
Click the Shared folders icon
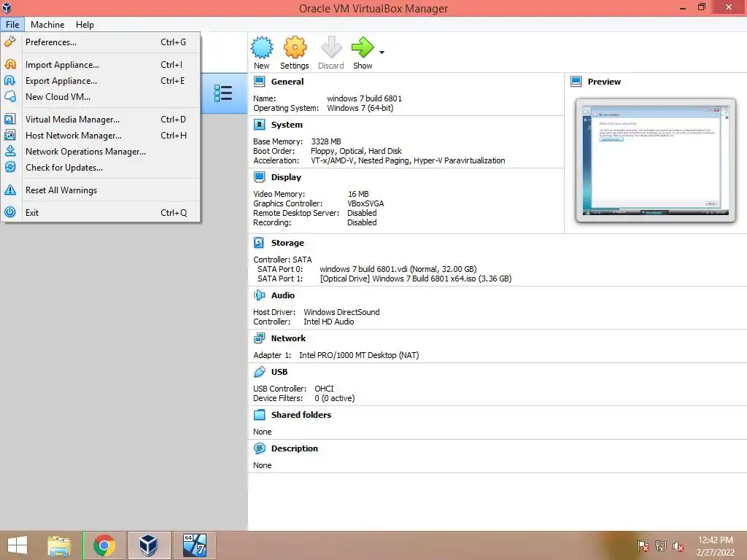point(259,415)
